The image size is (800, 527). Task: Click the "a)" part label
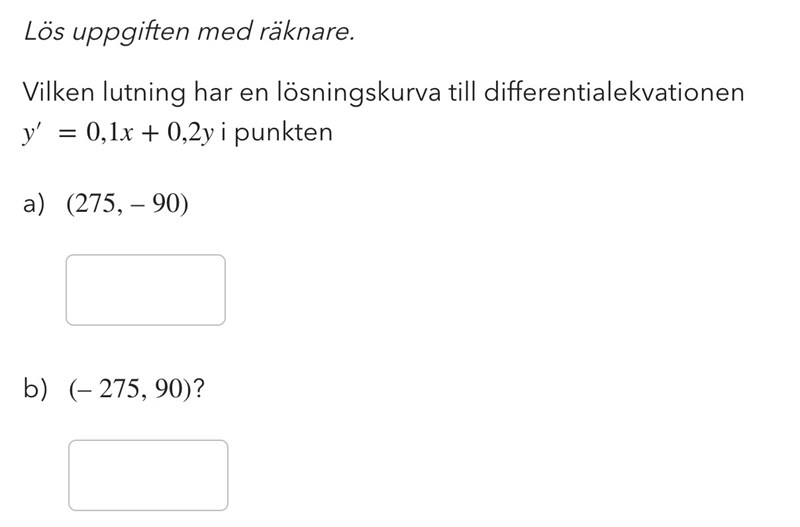click(35, 204)
